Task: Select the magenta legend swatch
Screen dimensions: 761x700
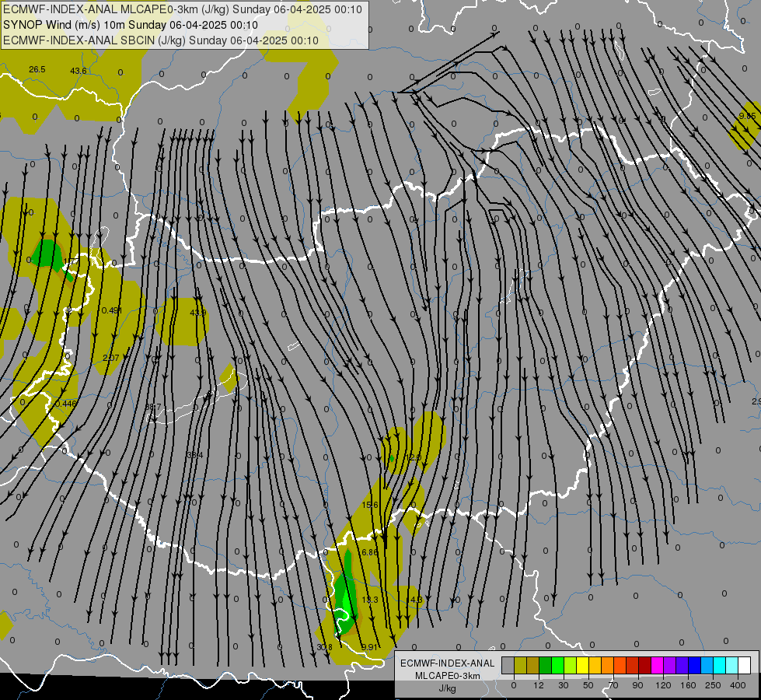Action: 657,665
